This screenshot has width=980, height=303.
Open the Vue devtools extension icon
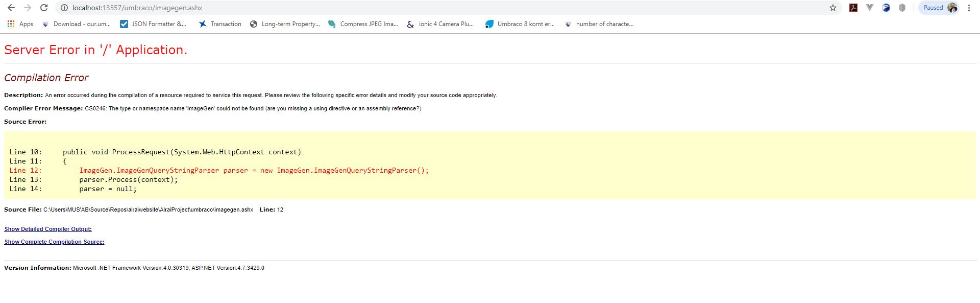pyautogui.click(x=870, y=8)
